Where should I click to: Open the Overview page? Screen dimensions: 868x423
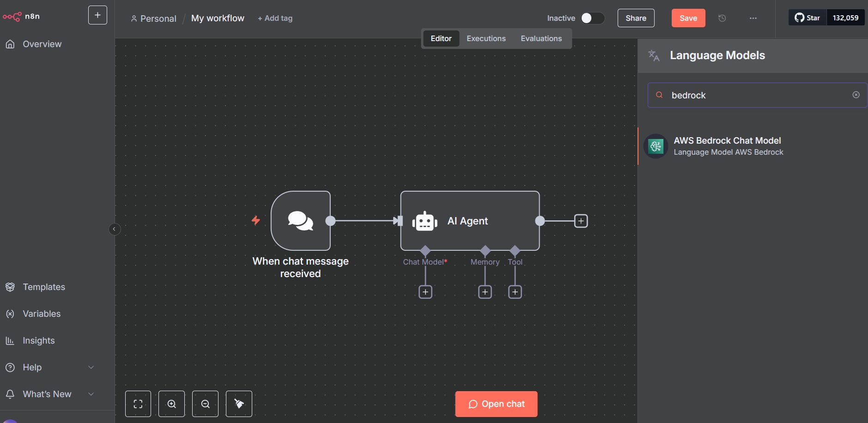(x=42, y=44)
